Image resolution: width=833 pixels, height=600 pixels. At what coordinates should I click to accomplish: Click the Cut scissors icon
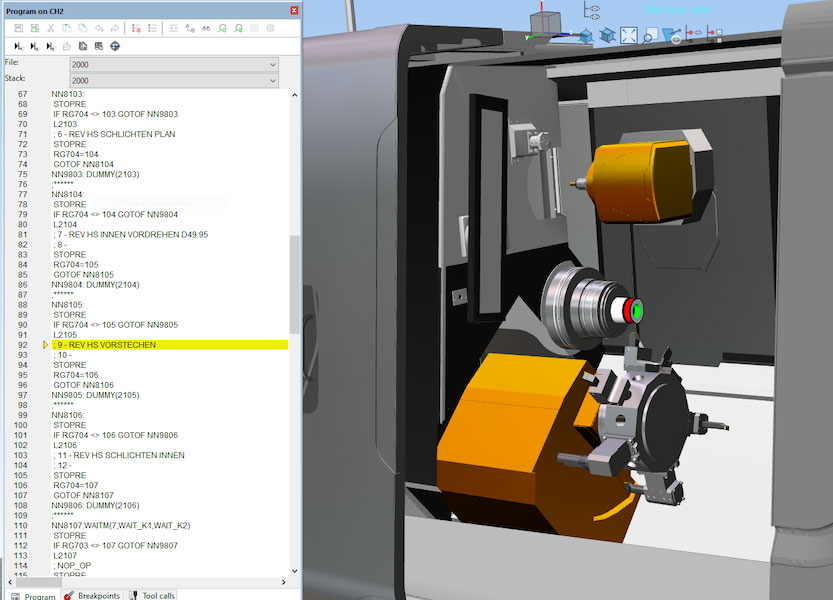[x=51, y=28]
